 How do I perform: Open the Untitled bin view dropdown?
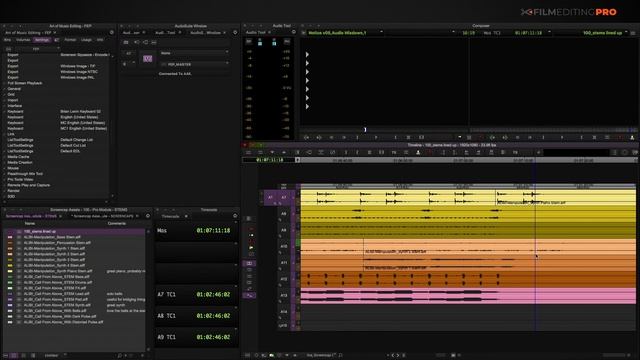[55, 356]
